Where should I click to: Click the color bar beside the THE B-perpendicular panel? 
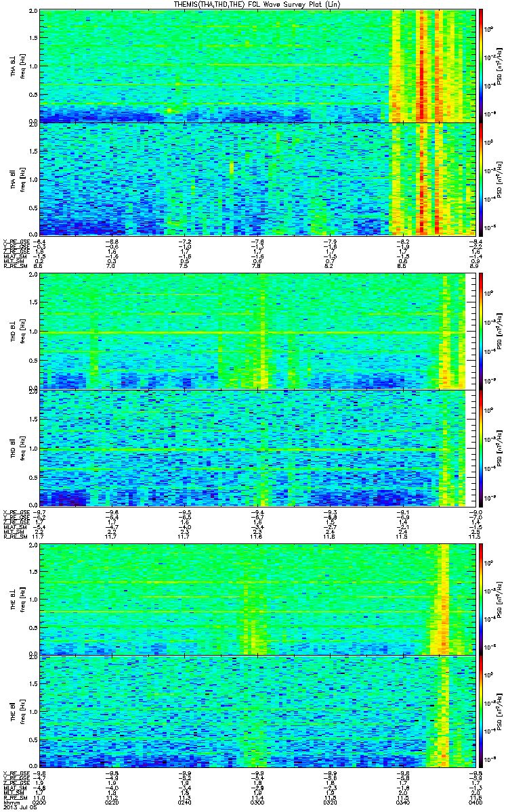(x=482, y=599)
